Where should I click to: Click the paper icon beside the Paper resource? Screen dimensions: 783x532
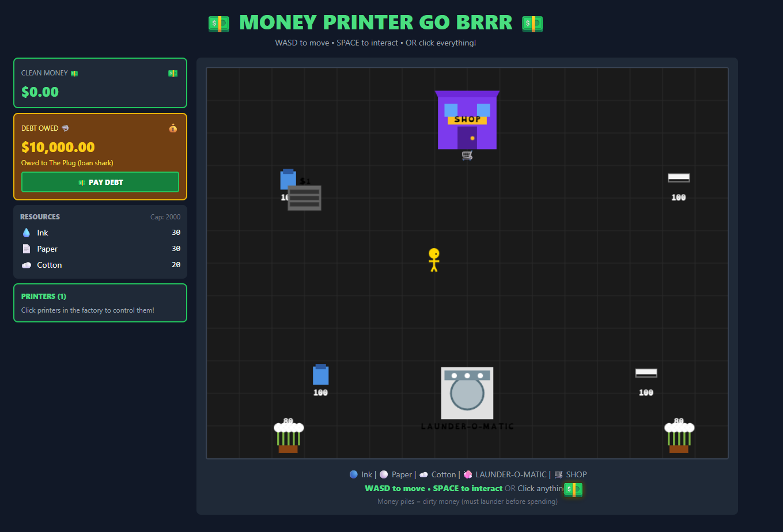[26, 249]
